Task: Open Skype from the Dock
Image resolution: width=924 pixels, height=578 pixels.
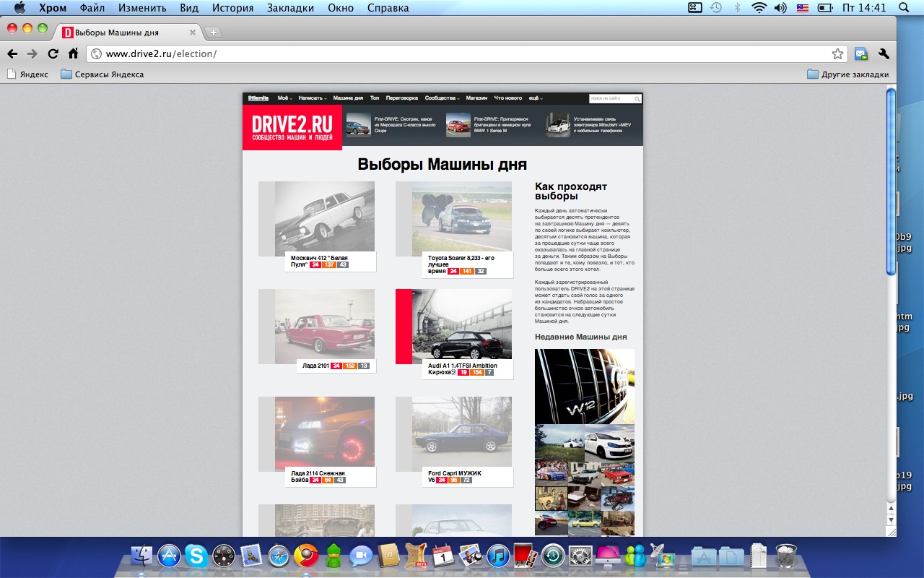Action: 196,555
